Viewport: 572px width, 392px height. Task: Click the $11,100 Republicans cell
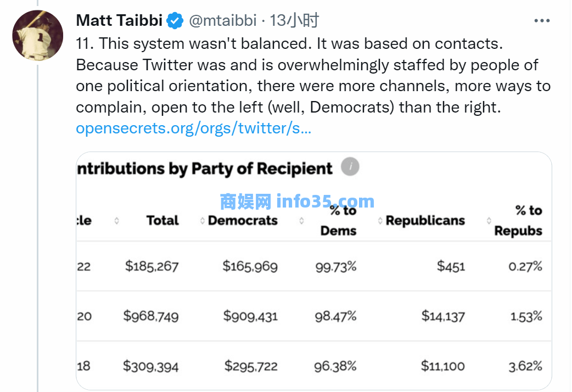click(443, 366)
